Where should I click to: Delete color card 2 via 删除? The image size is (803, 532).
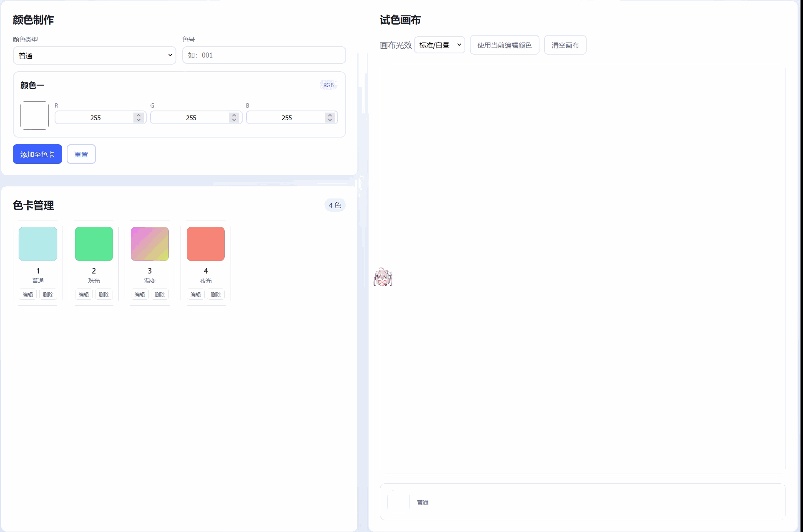tap(104, 294)
